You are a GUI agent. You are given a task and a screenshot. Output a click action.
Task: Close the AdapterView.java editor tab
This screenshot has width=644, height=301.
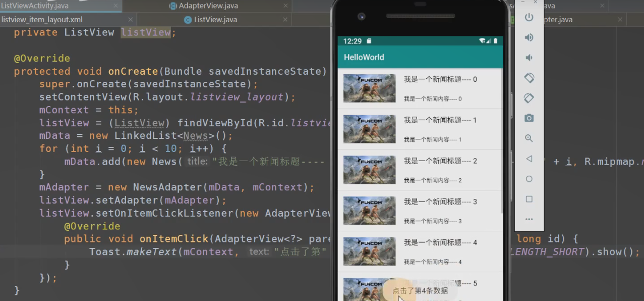[x=285, y=6]
